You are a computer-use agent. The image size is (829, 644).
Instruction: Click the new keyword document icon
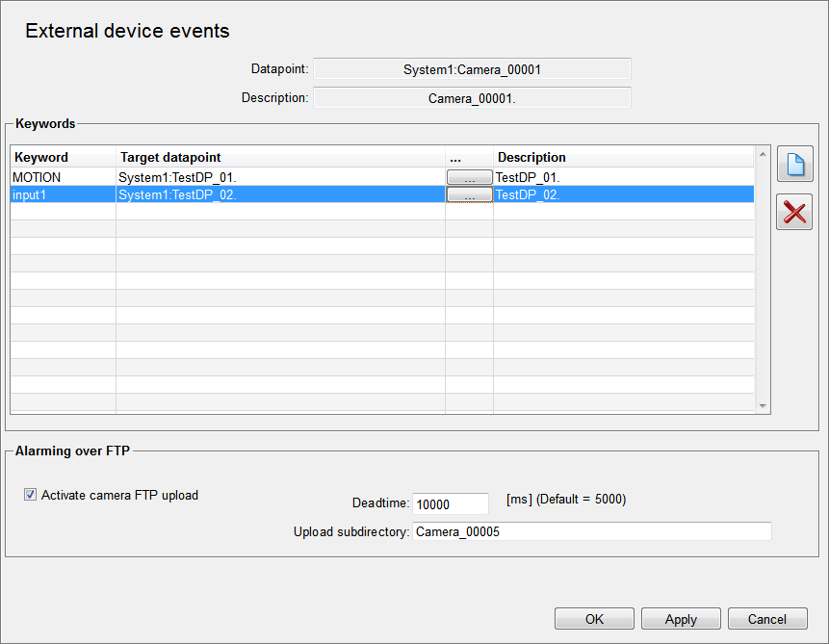click(794, 164)
